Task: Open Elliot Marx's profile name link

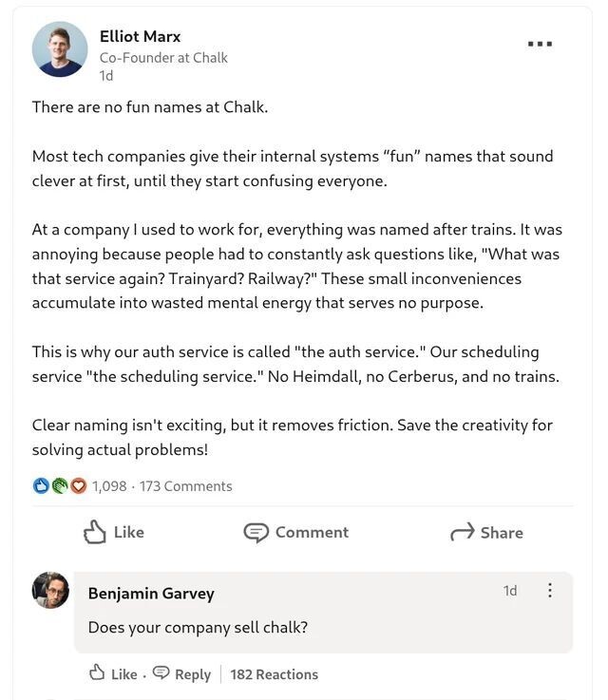Action: point(140,36)
